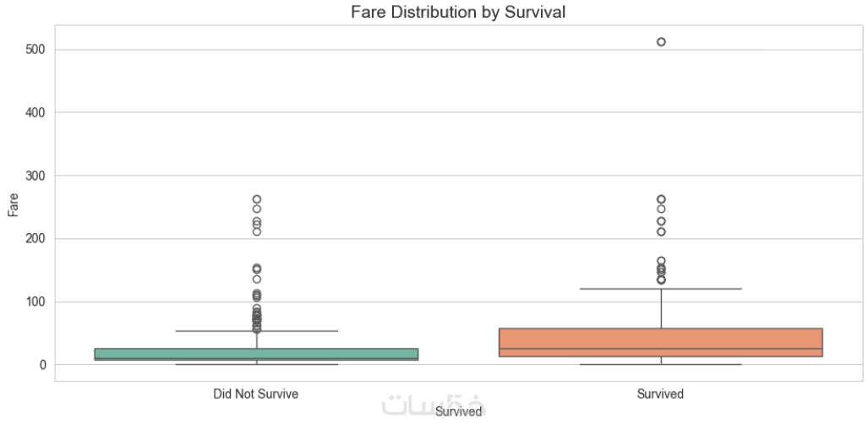Click the upper whisker cap of Survived box

click(660, 289)
